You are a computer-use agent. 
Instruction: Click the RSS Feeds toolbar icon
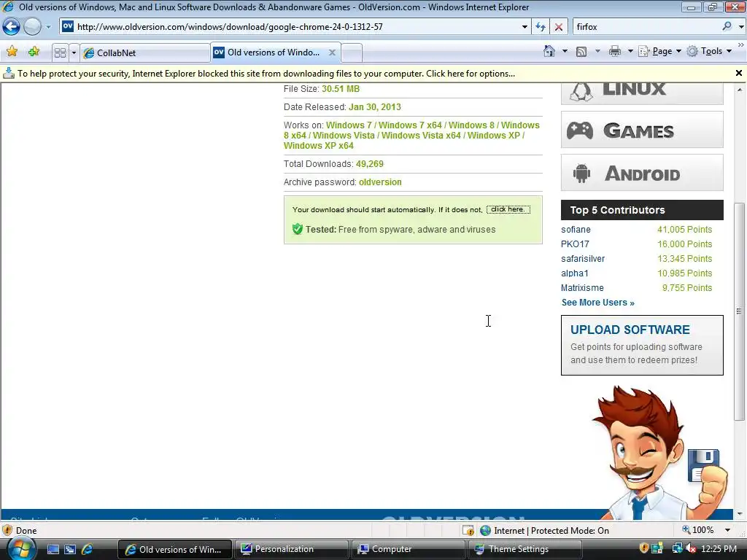pos(581,52)
